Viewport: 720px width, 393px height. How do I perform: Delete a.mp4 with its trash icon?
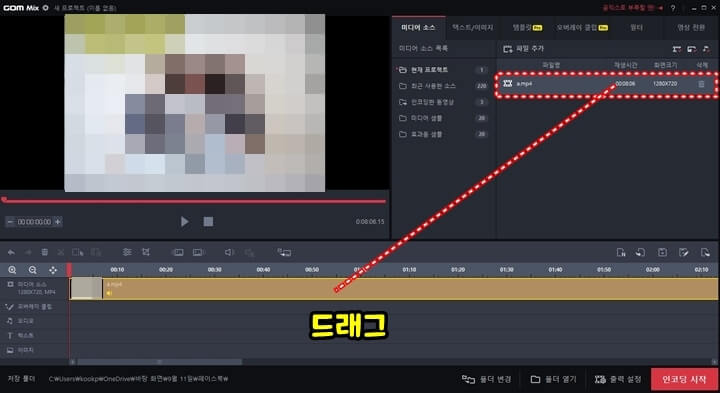coord(701,84)
